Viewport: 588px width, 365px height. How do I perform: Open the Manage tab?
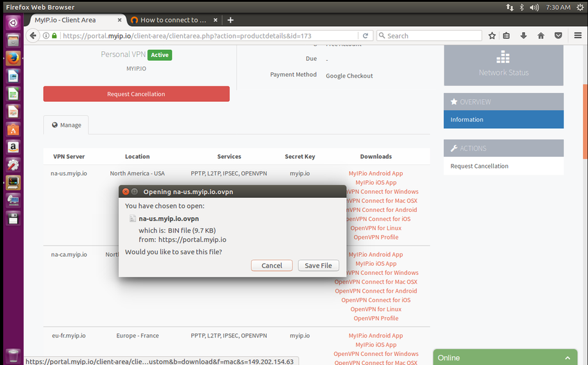click(x=66, y=125)
